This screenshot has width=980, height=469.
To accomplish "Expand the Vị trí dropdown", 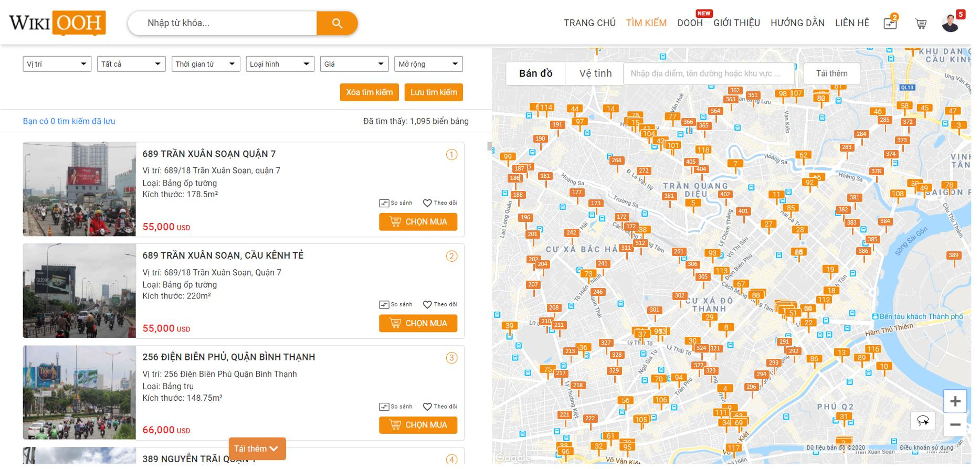I will 57,64.
